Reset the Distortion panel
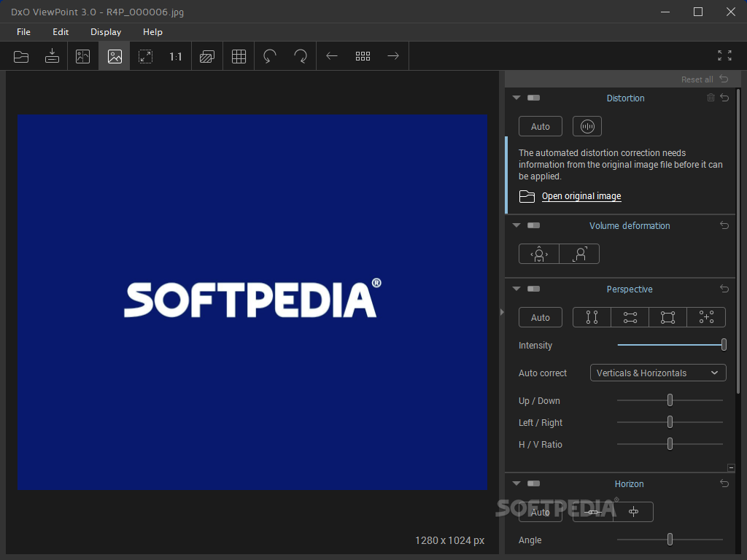The width and height of the screenshot is (747, 560). [x=724, y=98]
